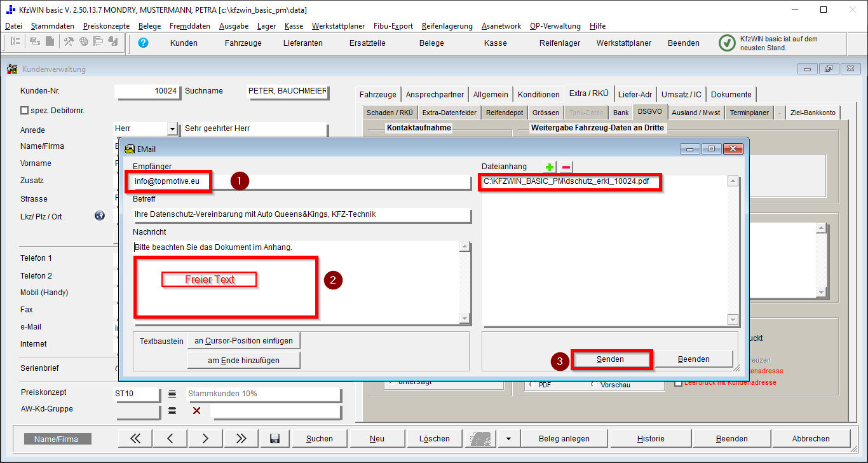Click the Suchname field PETER, BAUCHMEIER

[288, 91]
